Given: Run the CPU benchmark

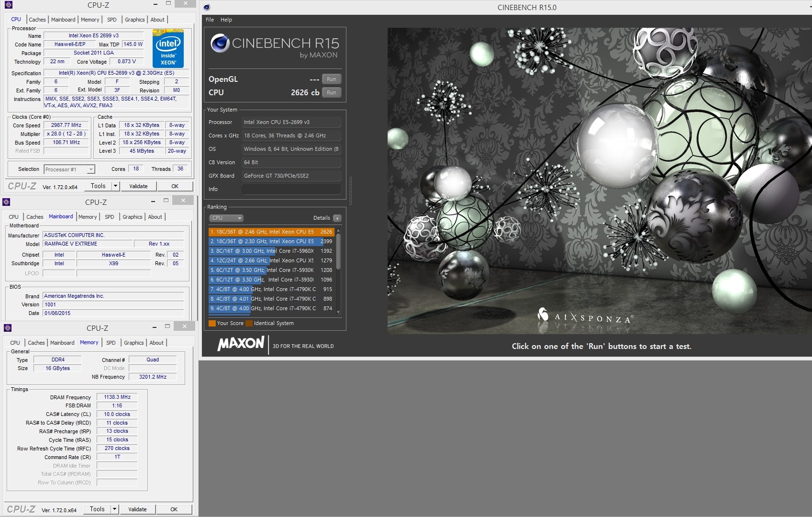Looking at the screenshot, I should (x=332, y=92).
